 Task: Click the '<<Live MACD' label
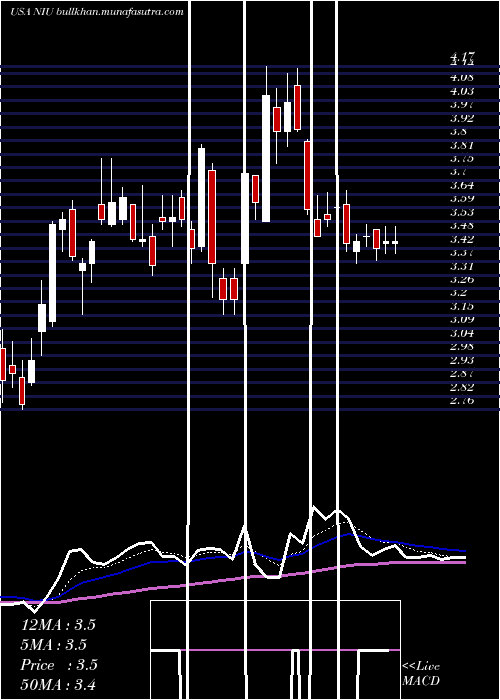(421, 673)
